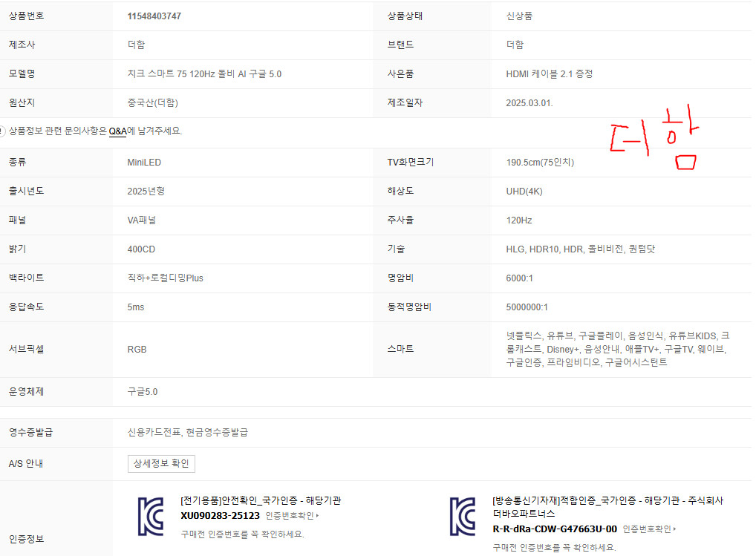Click backlight value 직하+로컬디밍Plus
Screen dimensions: 756x556
click(166, 278)
